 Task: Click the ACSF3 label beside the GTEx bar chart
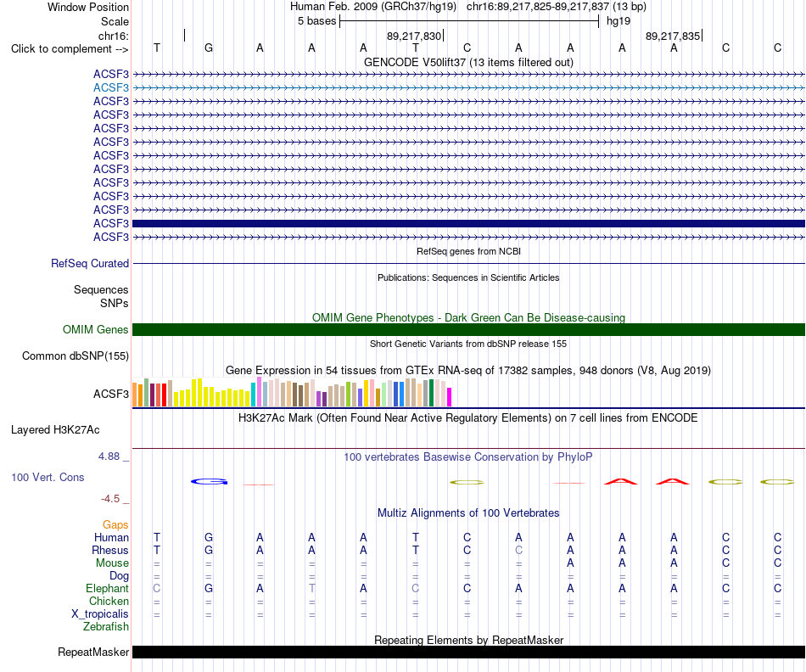(x=111, y=394)
